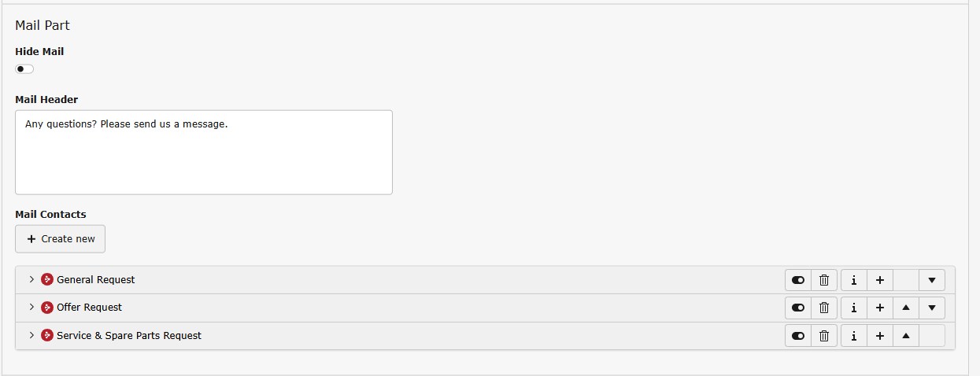Delete the Service & Spare Parts Request

824,336
